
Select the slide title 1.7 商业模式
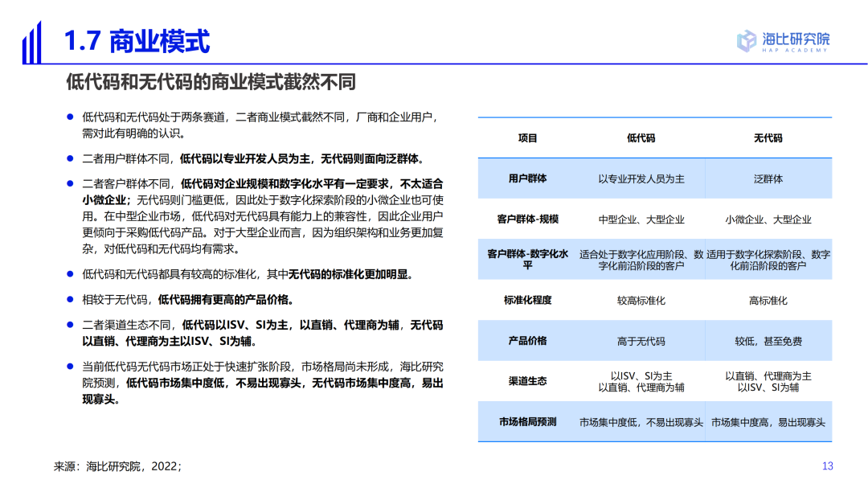[x=137, y=42]
